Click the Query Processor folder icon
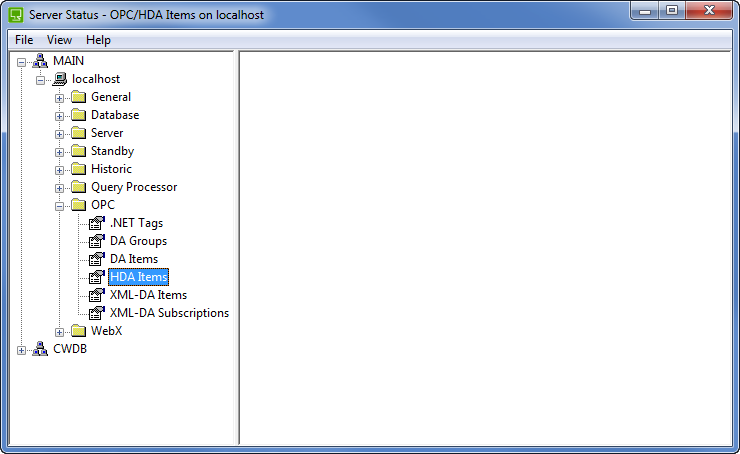740x454 pixels. click(x=78, y=187)
